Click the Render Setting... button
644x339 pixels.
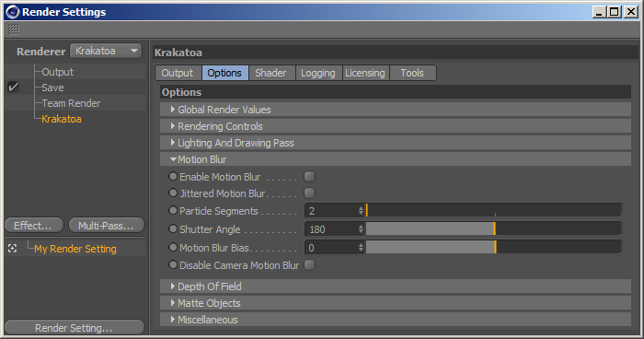tap(75, 328)
